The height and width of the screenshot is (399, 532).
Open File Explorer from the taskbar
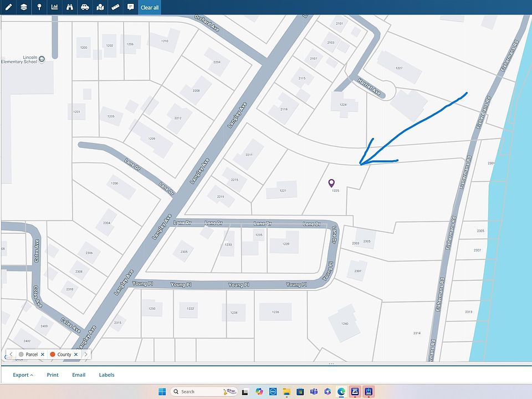[x=287, y=392]
